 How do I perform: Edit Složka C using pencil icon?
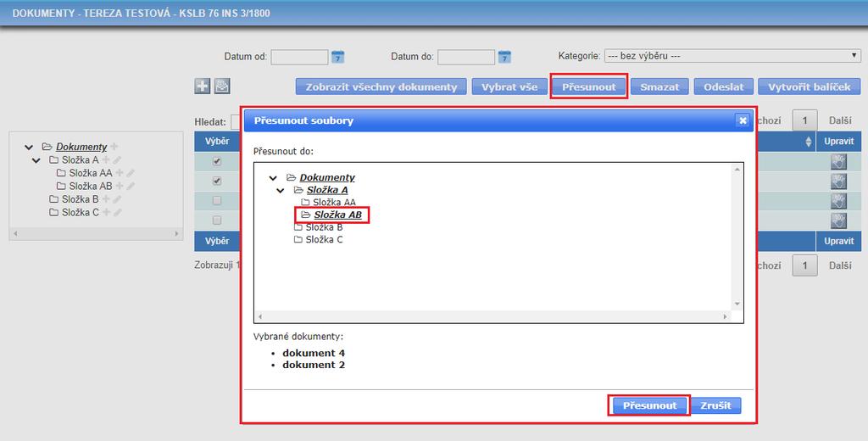coord(117,212)
